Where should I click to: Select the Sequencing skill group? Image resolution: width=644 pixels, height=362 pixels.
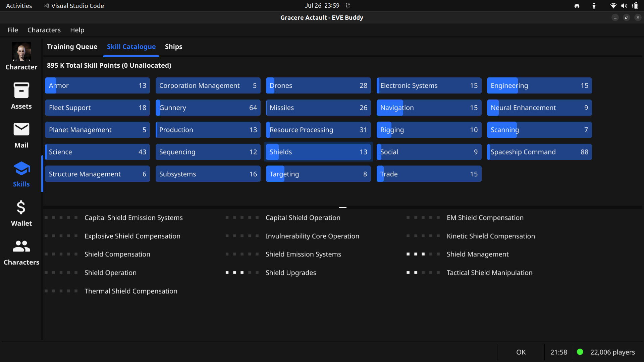pos(208,152)
